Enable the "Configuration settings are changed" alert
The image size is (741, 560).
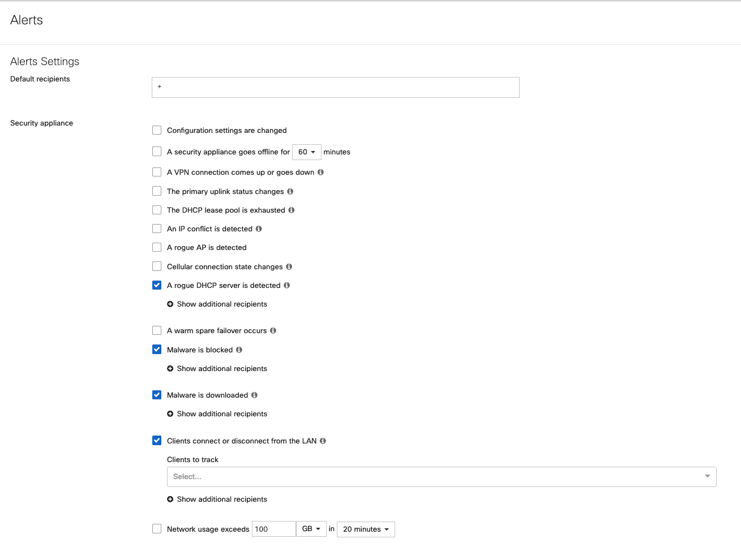157,130
